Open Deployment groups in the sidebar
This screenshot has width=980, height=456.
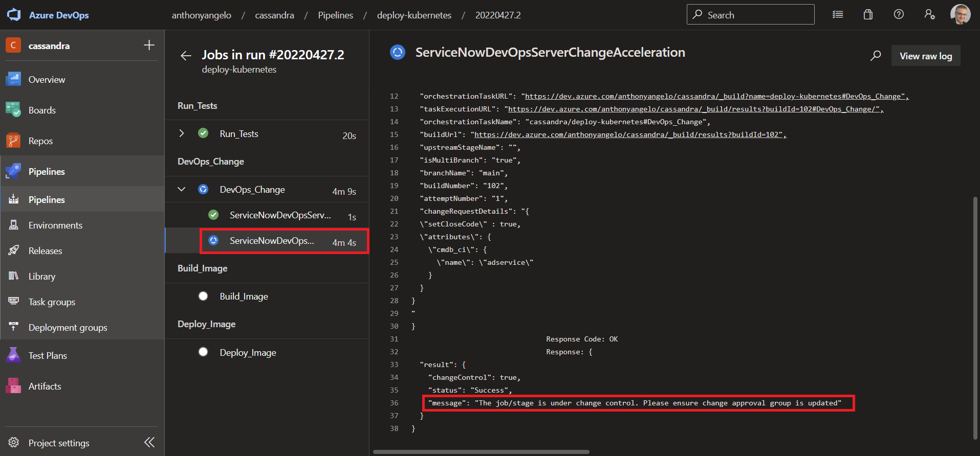click(82, 328)
